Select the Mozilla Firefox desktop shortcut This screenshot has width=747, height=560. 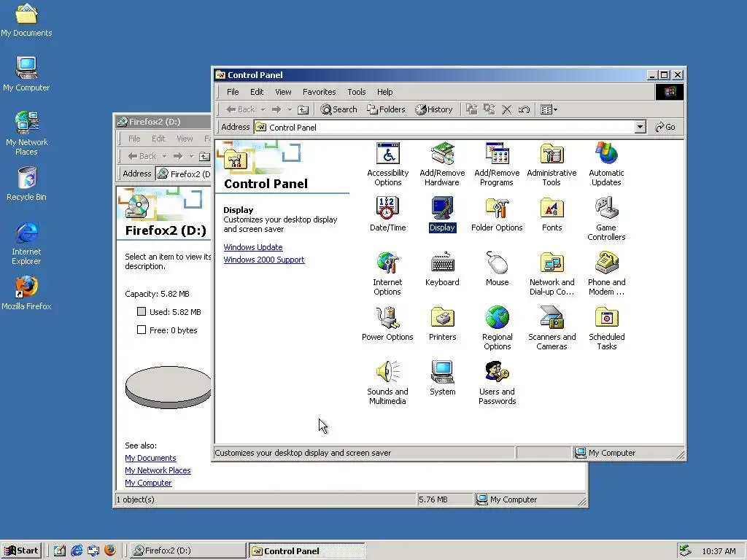click(x=27, y=293)
